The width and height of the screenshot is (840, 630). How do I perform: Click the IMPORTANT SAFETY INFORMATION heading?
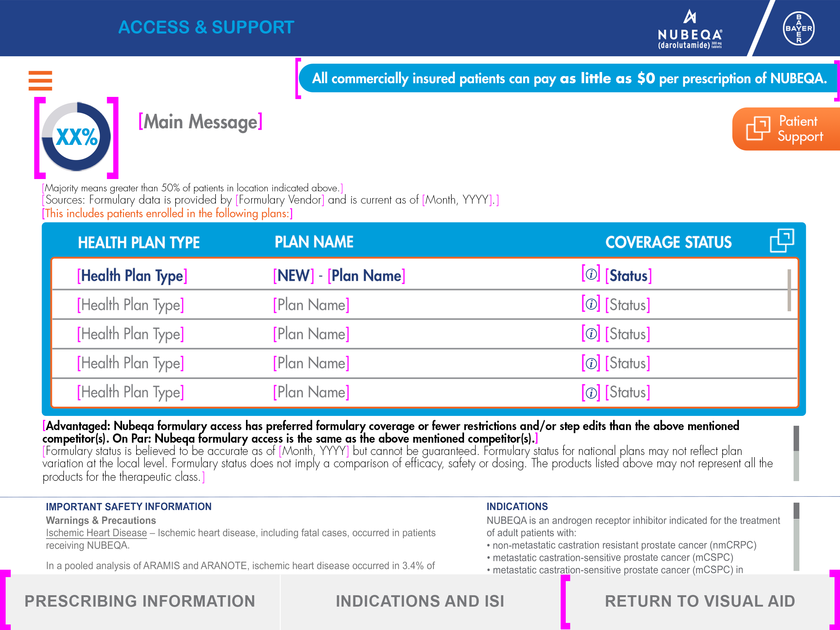(129, 507)
